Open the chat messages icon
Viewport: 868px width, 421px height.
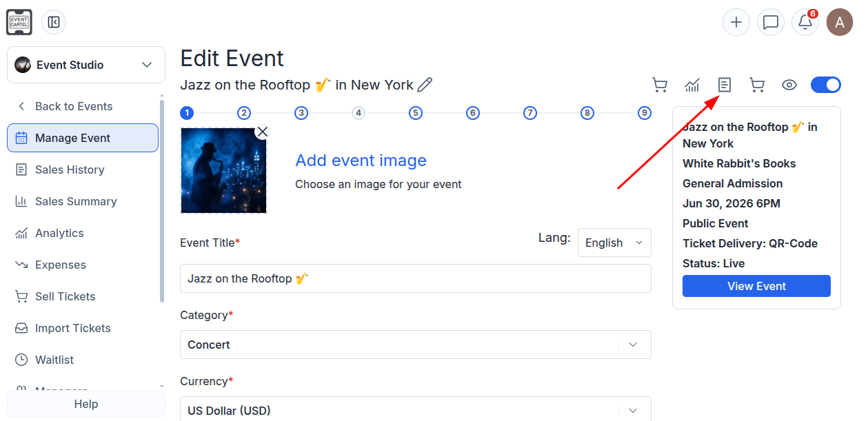tap(771, 22)
